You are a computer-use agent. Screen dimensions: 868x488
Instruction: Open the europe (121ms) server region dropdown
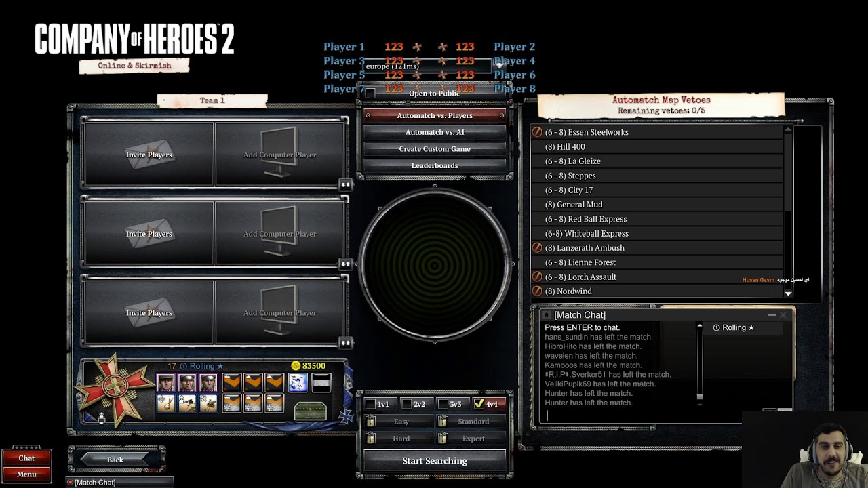click(x=435, y=66)
